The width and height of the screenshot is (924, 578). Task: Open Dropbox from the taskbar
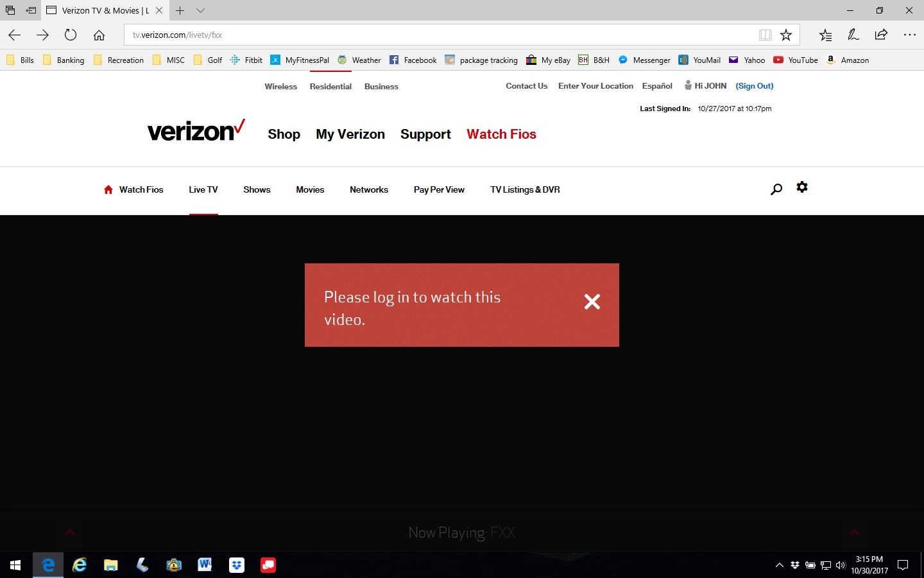coord(237,565)
